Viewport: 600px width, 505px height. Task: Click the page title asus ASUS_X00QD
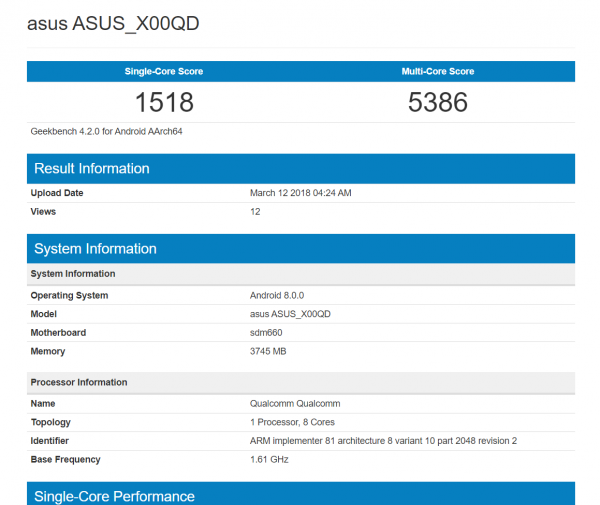(x=113, y=24)
